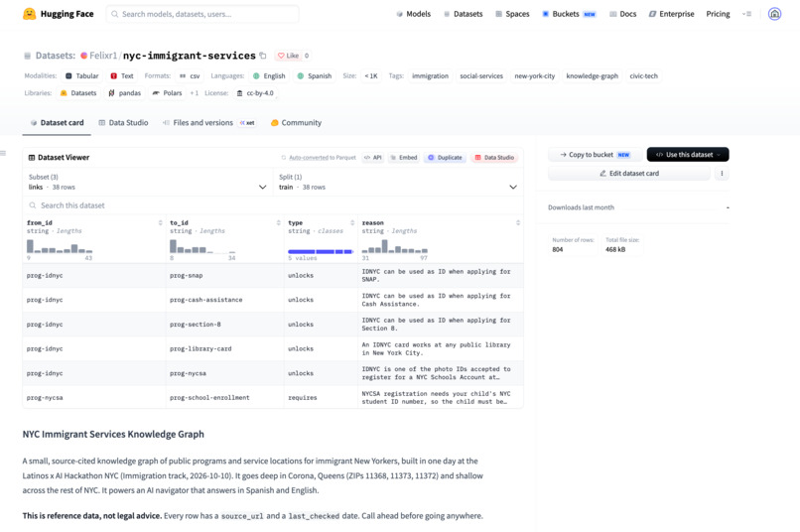Click the Search this dataset field
This screenshot has height=532, width=800.
coord(273,205)
